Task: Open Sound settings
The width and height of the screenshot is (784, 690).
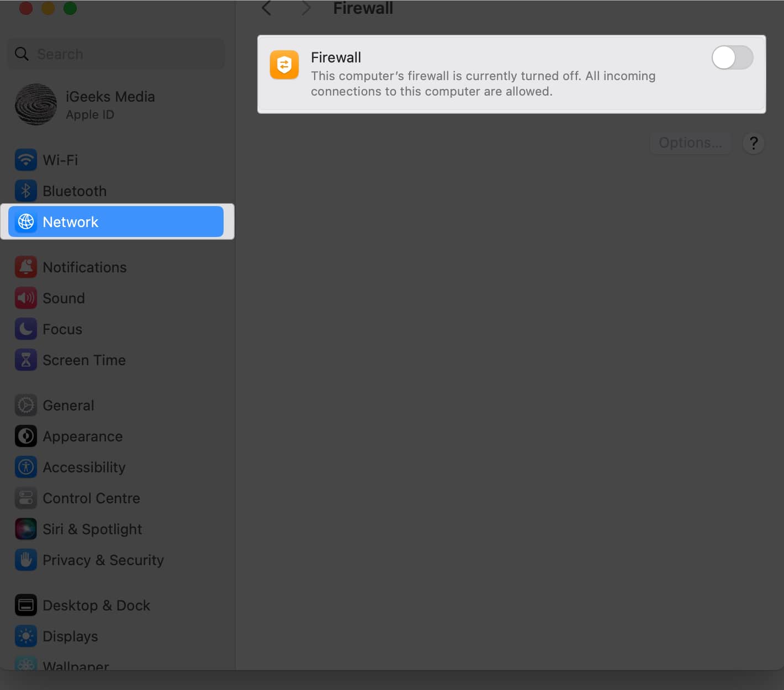Action: click(116, 298)
